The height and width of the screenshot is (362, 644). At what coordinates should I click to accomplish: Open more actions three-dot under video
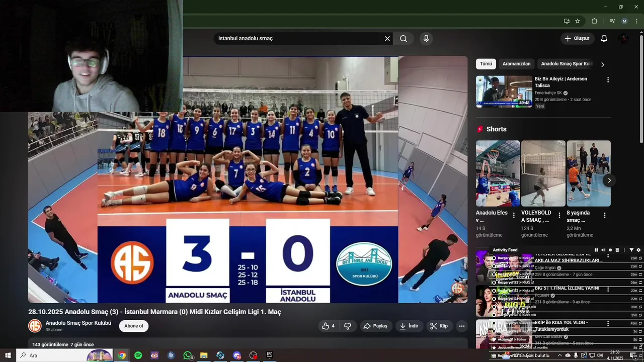tap(461, 326)
